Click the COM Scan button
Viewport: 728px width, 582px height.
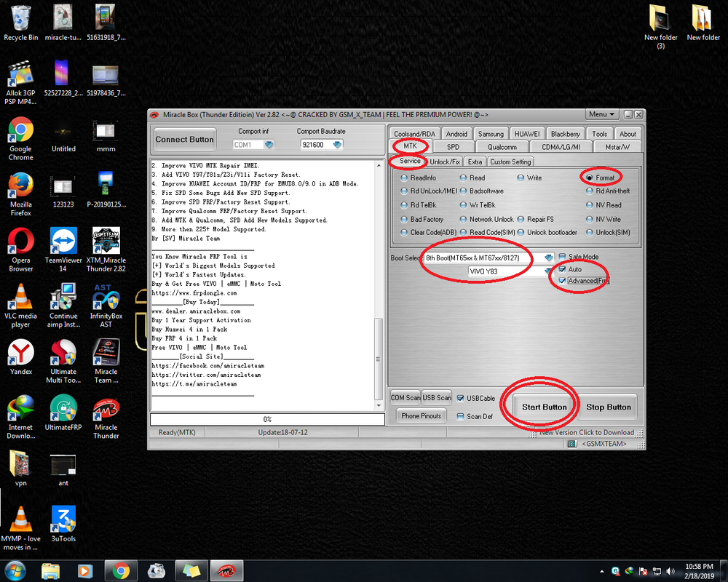click(x=405, y=398)
